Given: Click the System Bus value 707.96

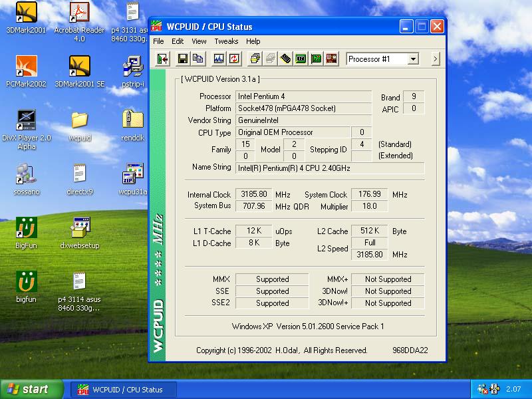Looking at the screenshot, I should tap(254, 206).
